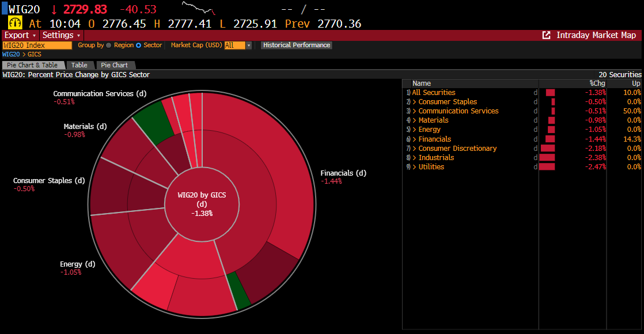The image size is (644, 334).
Task: Click the WIG20 Index input field
Action: coord(37,45)
